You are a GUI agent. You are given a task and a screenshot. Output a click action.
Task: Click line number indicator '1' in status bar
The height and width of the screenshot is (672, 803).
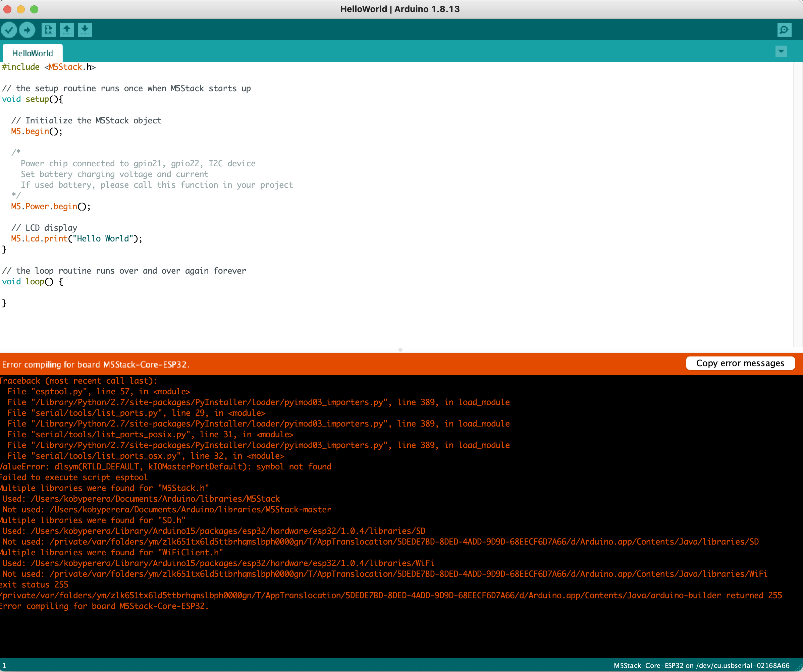pyautogui.click(x=4, y=666)
